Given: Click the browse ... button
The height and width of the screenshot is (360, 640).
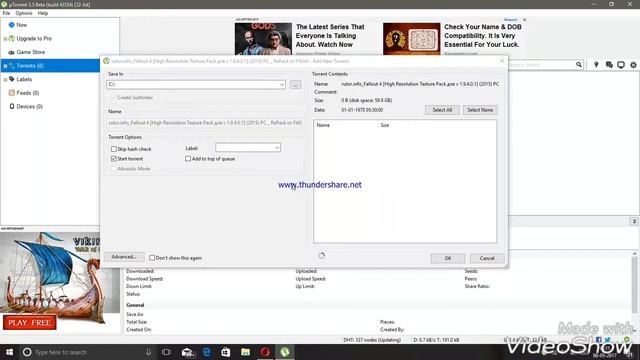Looking at the screenshot, I should tap(296, 84).
